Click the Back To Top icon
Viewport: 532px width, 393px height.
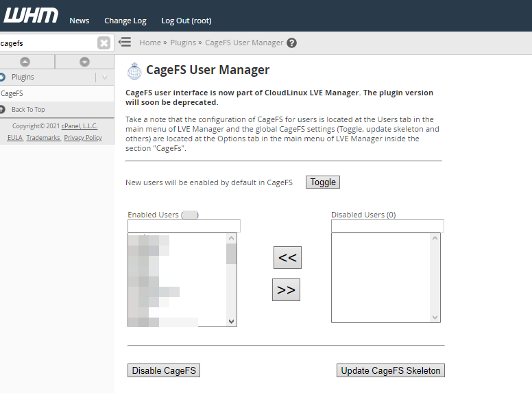3,109
